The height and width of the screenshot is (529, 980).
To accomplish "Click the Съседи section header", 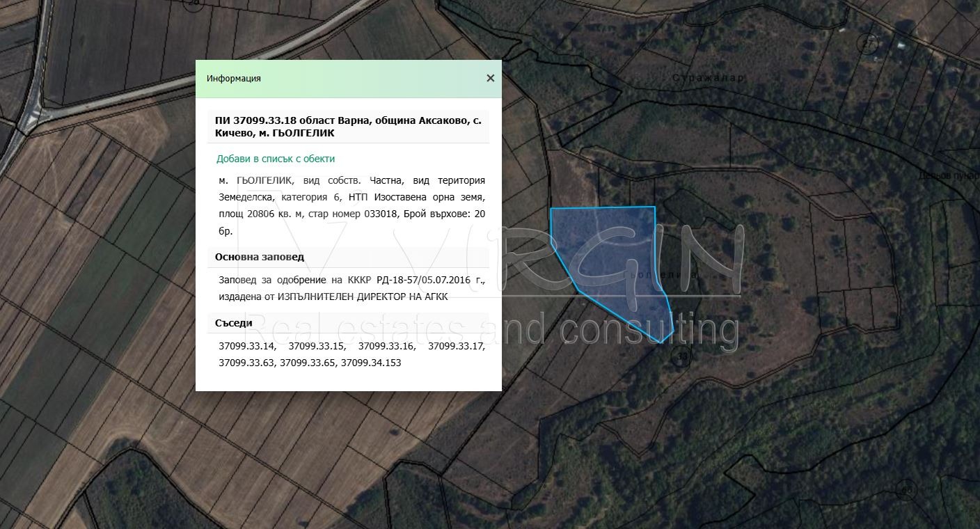I will (x=234, y=322).
